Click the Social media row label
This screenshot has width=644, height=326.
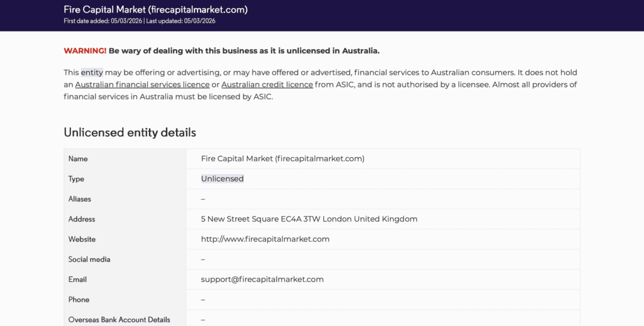[89, 259]
